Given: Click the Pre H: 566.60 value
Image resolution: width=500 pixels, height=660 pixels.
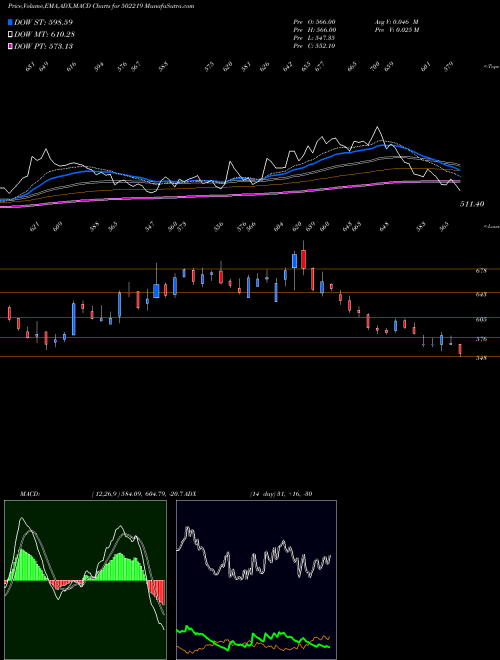Looking at the screenshot, I should (x=314, y=30).
